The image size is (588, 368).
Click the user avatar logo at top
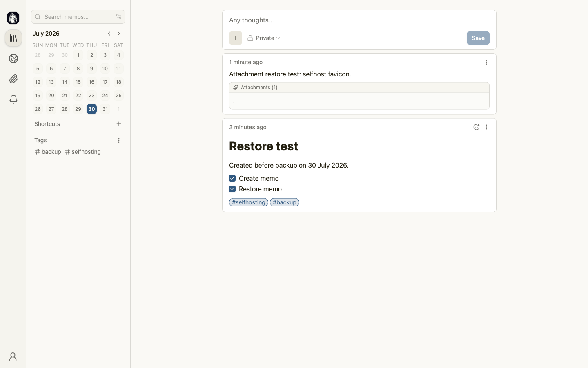coord(13,18)
